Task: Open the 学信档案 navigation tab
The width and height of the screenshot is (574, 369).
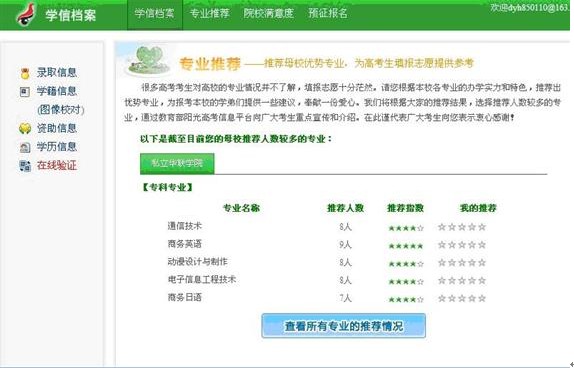Action: [x=154, y=14]
